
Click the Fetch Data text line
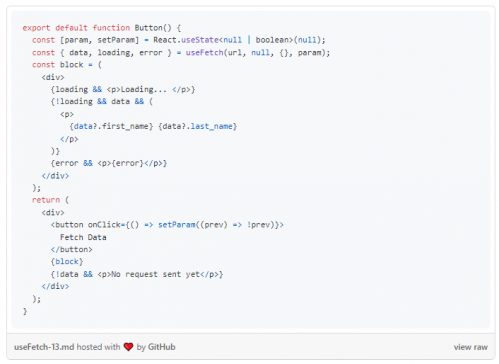83,237
